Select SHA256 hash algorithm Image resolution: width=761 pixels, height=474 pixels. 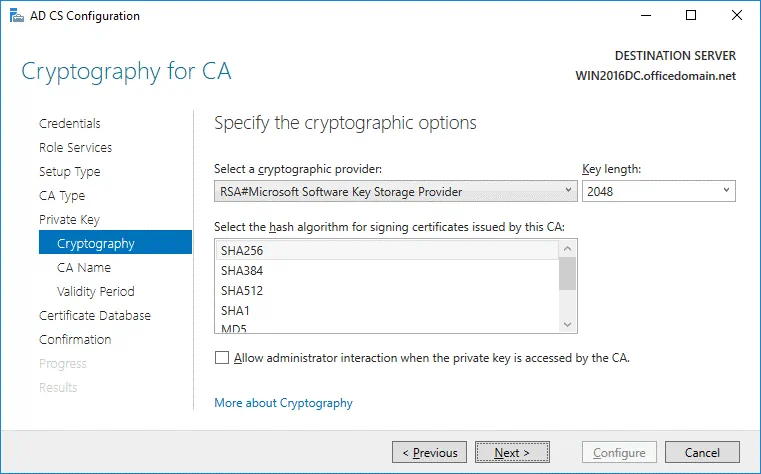tap(387, 250)
